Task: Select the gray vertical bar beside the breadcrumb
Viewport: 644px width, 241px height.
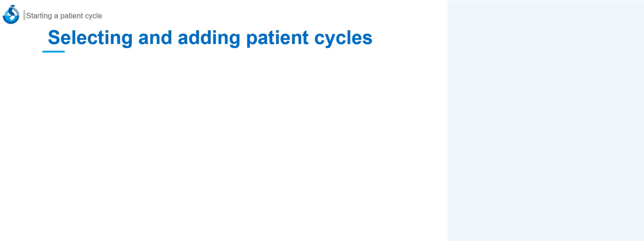Action: (x=24, y=15)
